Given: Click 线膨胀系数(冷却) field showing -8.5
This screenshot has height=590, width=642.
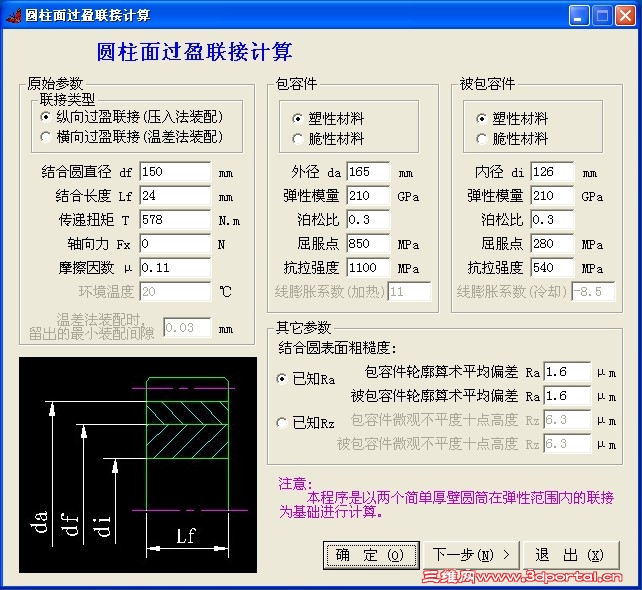Looking at the screenshot, I should 593,292.
